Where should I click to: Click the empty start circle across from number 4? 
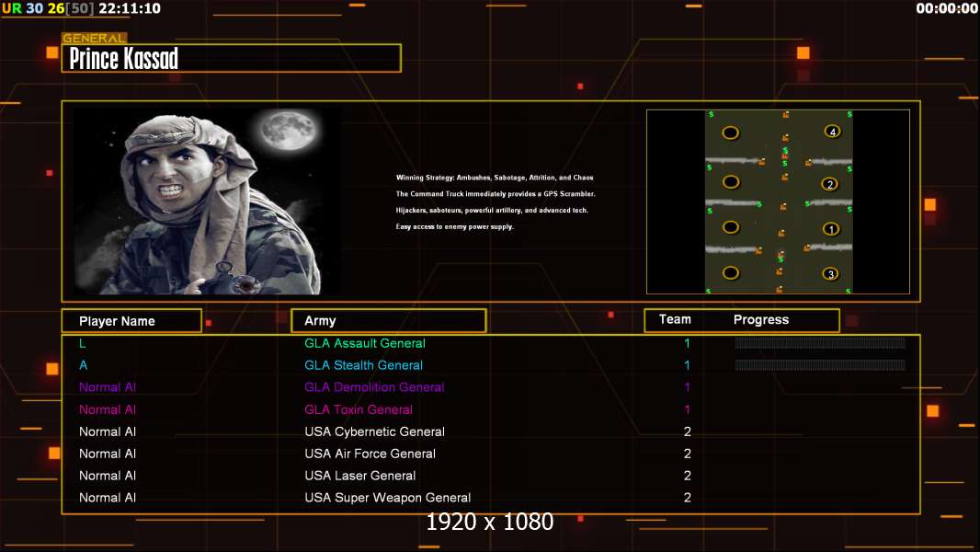tap(731, 132)
